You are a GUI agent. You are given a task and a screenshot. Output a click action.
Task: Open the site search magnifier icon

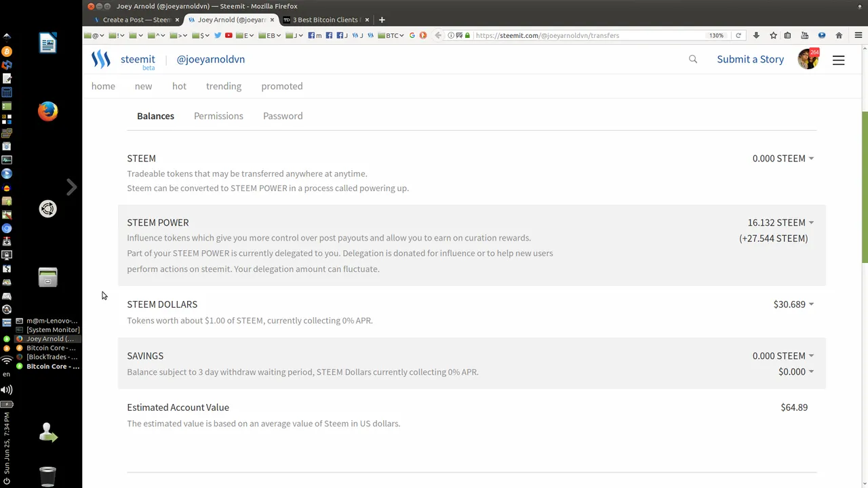coord(693,59)
